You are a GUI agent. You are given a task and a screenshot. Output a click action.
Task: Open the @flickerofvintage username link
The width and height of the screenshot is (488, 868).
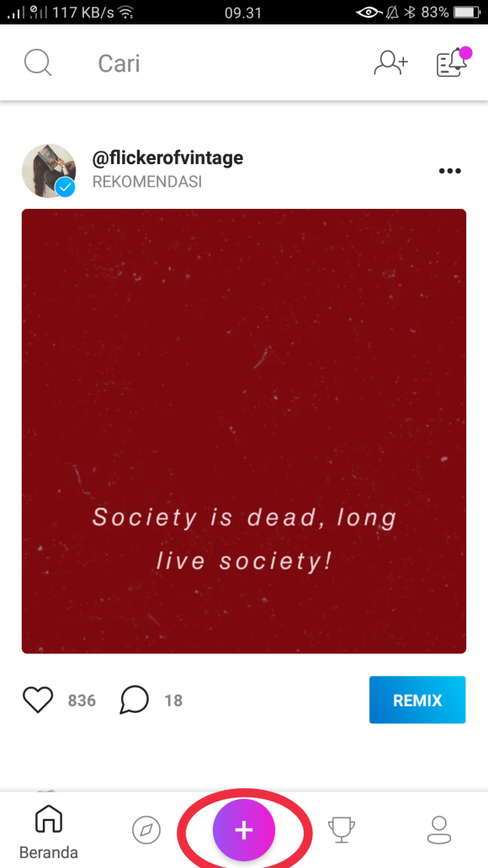[x=167, y=158]
